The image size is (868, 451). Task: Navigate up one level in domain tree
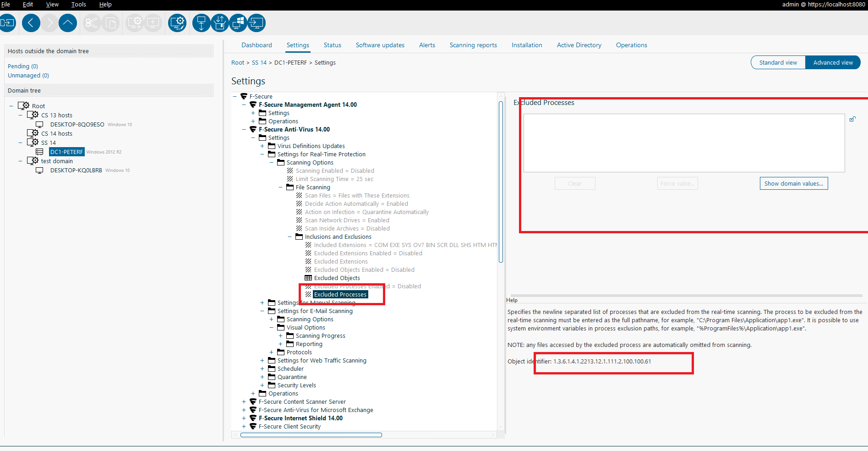coord(68,22)
